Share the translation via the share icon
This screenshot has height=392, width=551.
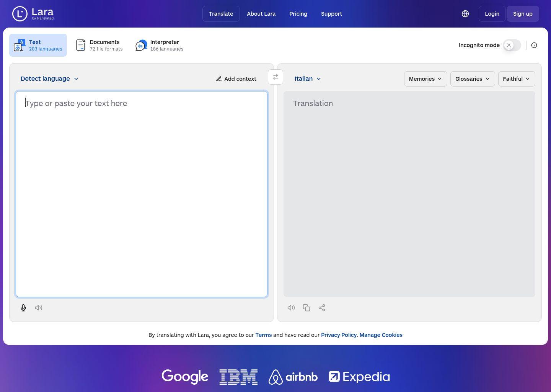click(x=322, y=308)
